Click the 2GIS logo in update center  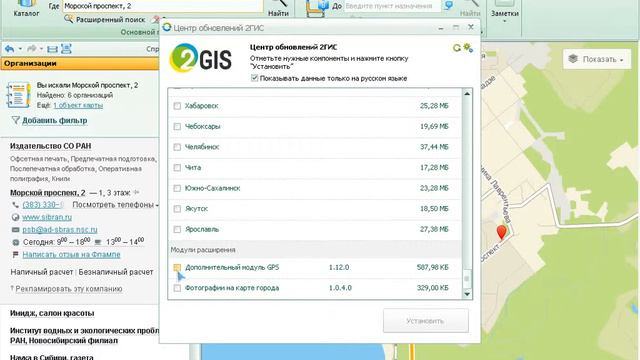(x=200, y=58)
